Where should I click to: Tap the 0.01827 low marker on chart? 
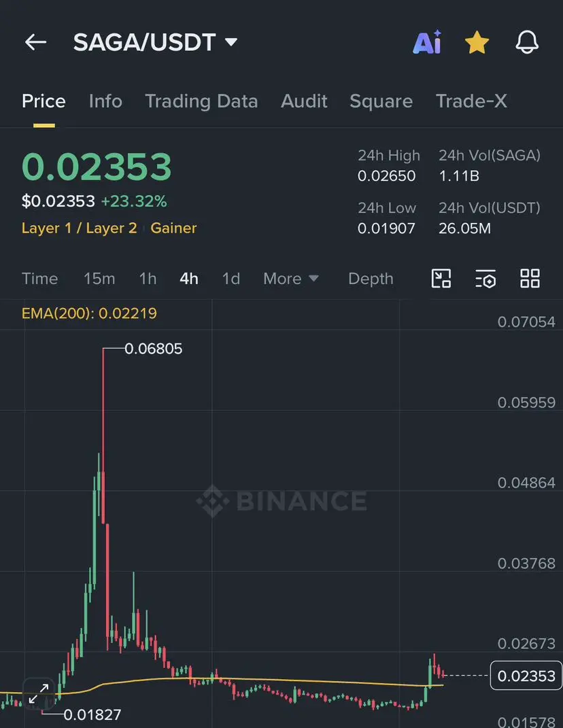(92, 714)
